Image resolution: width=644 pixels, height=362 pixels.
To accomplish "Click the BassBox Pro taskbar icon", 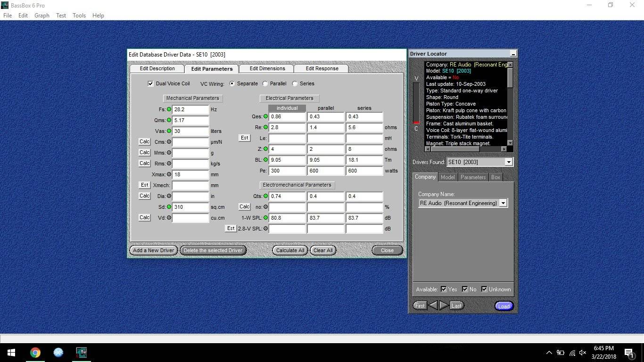I will 82,353.
